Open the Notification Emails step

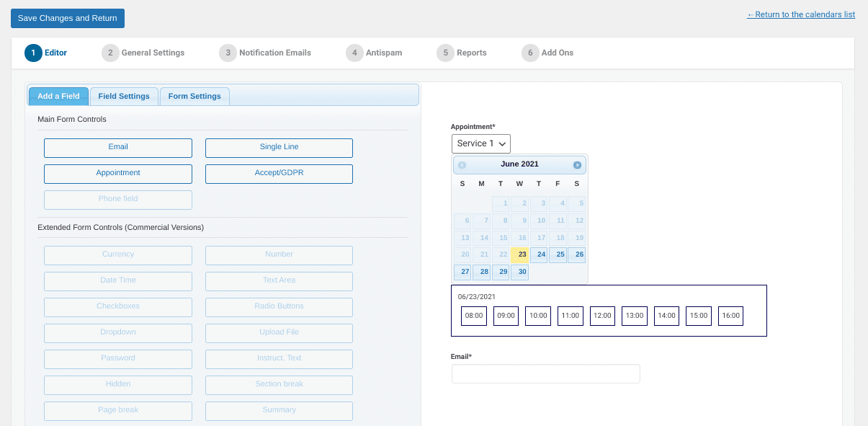(265, 53)
